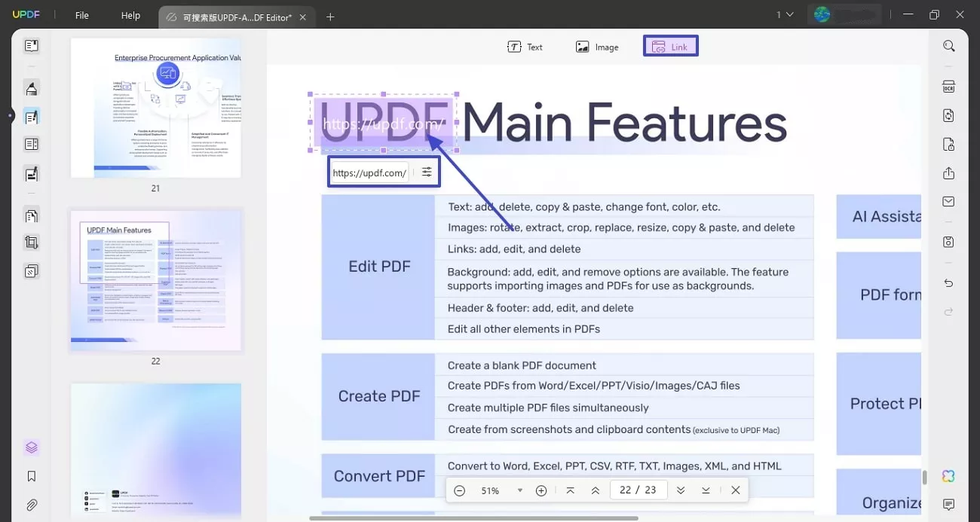Open the Fill and Sign tool in sidebar
This screenshot has height=522, width=980.
[31, 173]
